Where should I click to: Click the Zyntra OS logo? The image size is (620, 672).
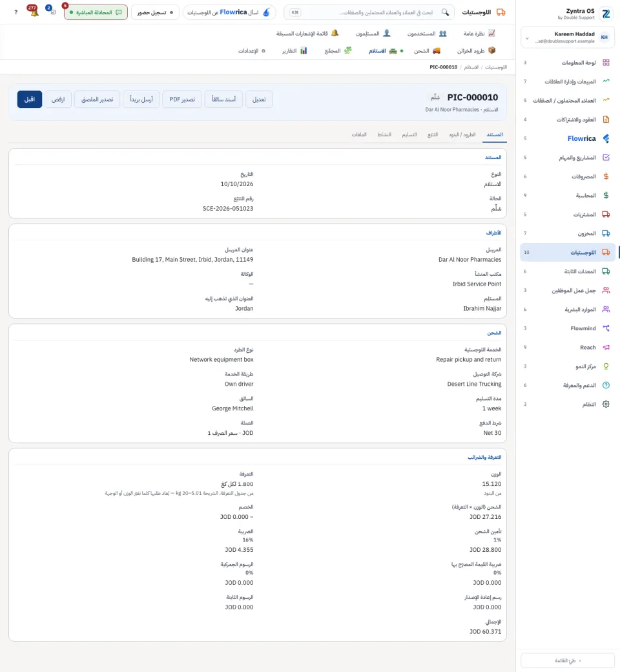[606, 14]
